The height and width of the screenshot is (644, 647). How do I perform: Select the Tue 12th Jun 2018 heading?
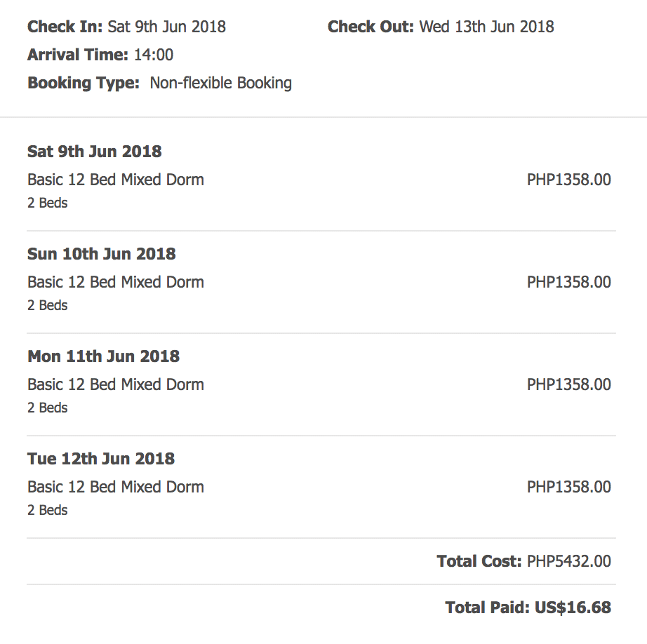[x=101, y=458]
